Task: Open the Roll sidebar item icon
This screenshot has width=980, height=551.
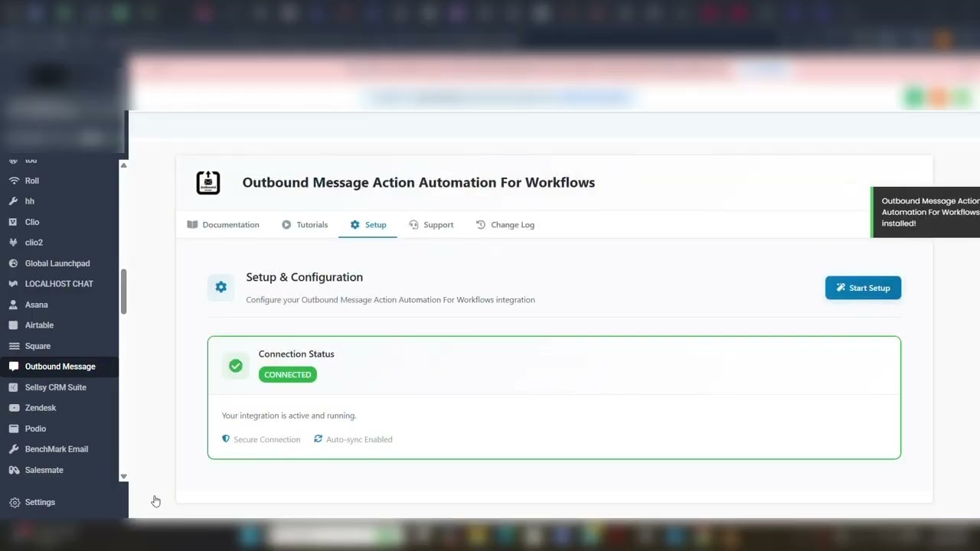Action: click(13, 181)
